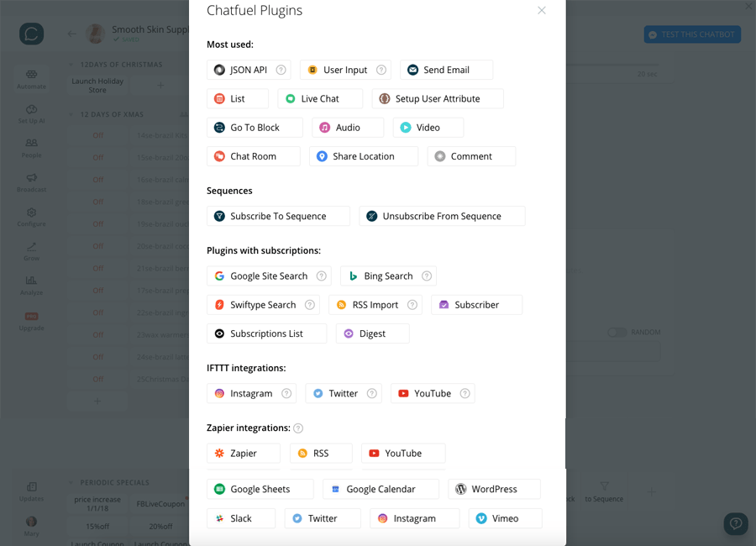The height and width of the screenshot is (546, 756).
Task: Open help for IFTTT Instagram
Action: click(x=286, y=394)
